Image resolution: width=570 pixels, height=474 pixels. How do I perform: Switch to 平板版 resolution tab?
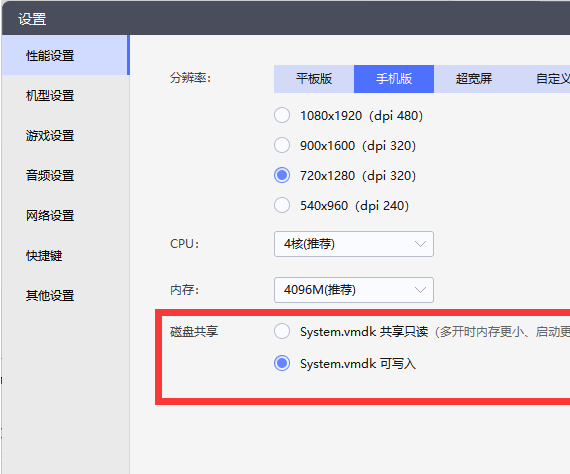tap(314, 79)
